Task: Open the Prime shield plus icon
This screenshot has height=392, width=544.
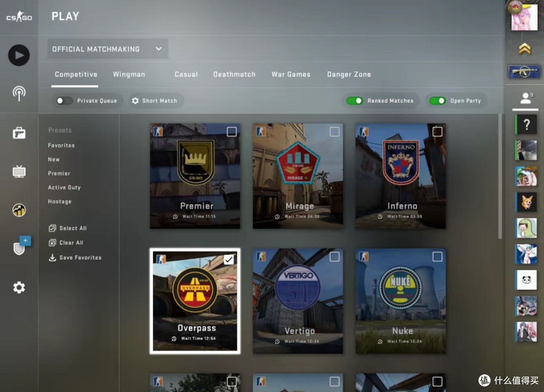Action: (22, 245)
